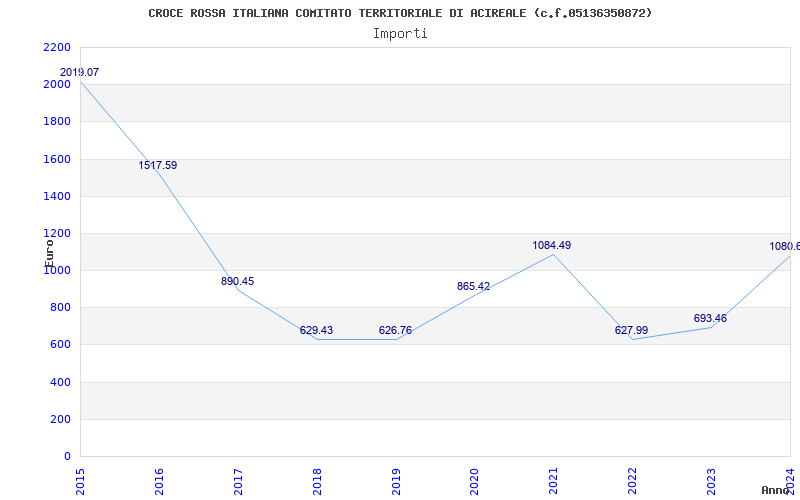Select the 627.99 data point label
Viewport: 800px width, 500px height.
631,330
